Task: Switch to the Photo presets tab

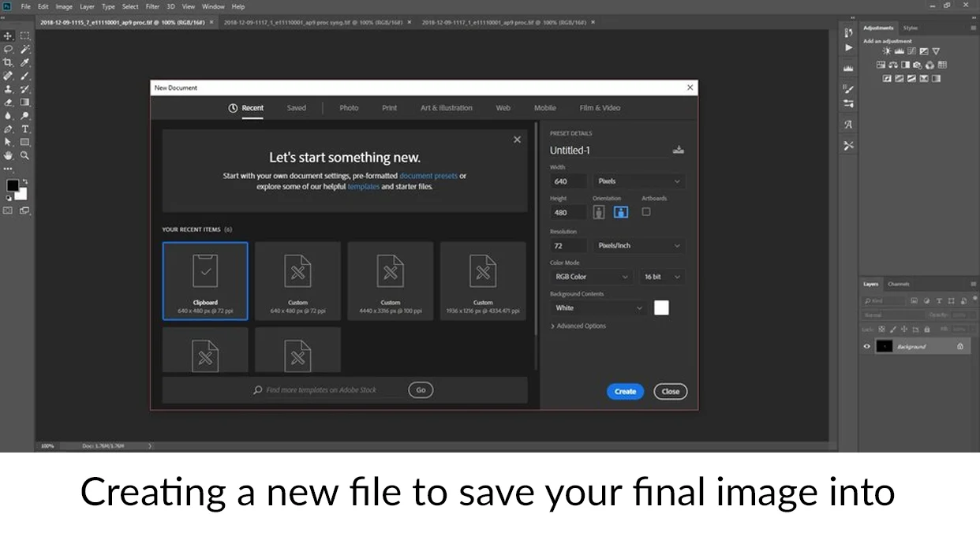Action: click(x=349, y=108)
